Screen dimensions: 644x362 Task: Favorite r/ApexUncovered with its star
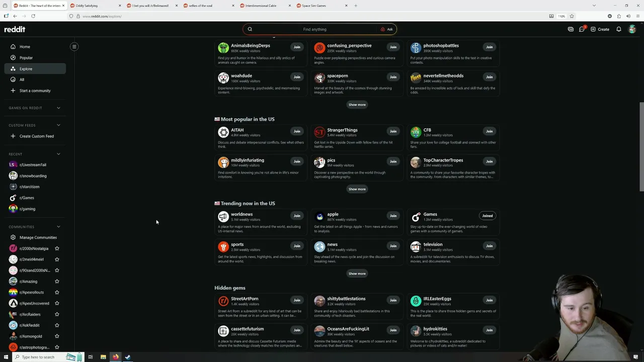tap(57, 303)
